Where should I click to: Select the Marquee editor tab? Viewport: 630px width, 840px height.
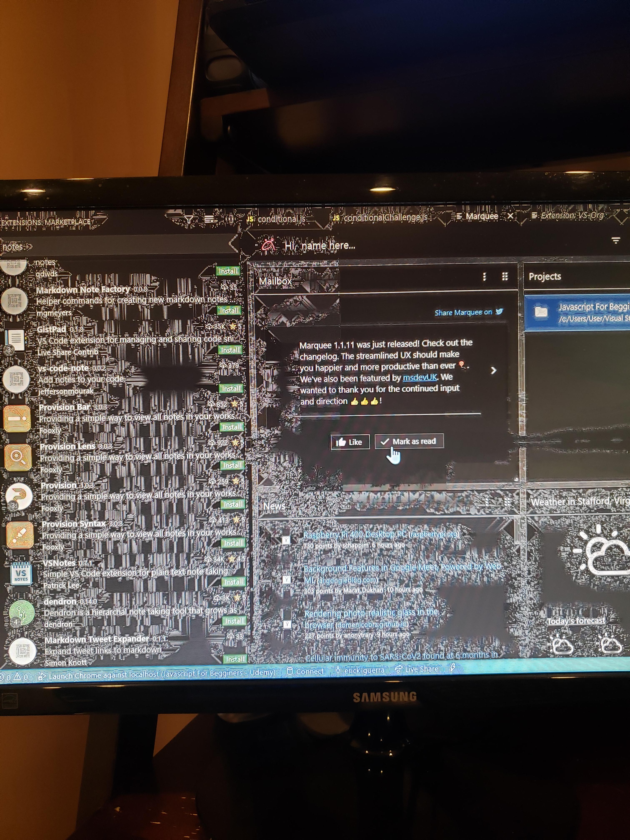tap(477, 216)
